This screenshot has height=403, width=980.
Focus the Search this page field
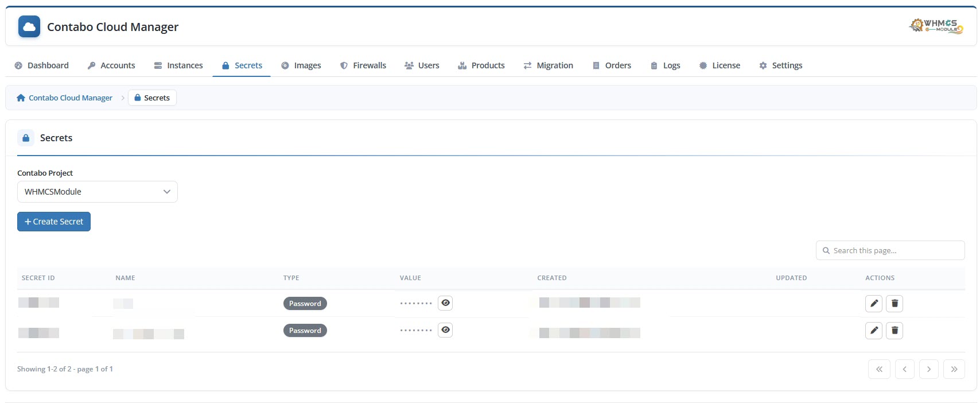pyautogui.click(x=890, y=250)
